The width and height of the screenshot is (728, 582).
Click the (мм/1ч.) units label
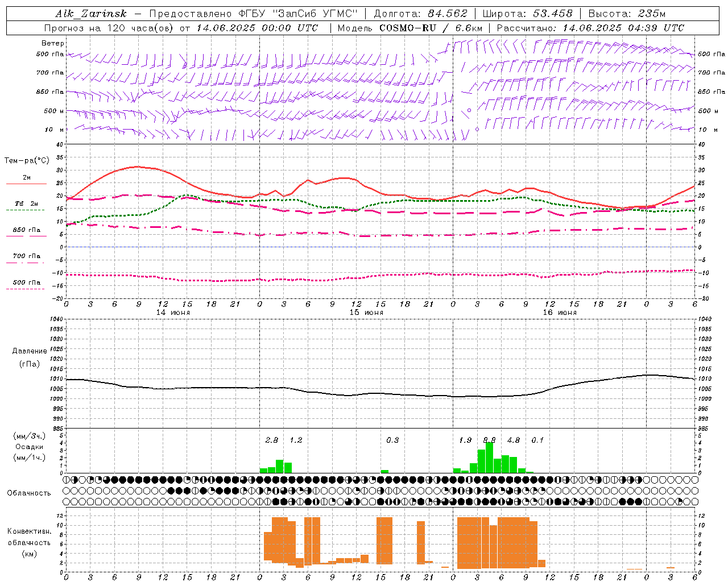30,458
